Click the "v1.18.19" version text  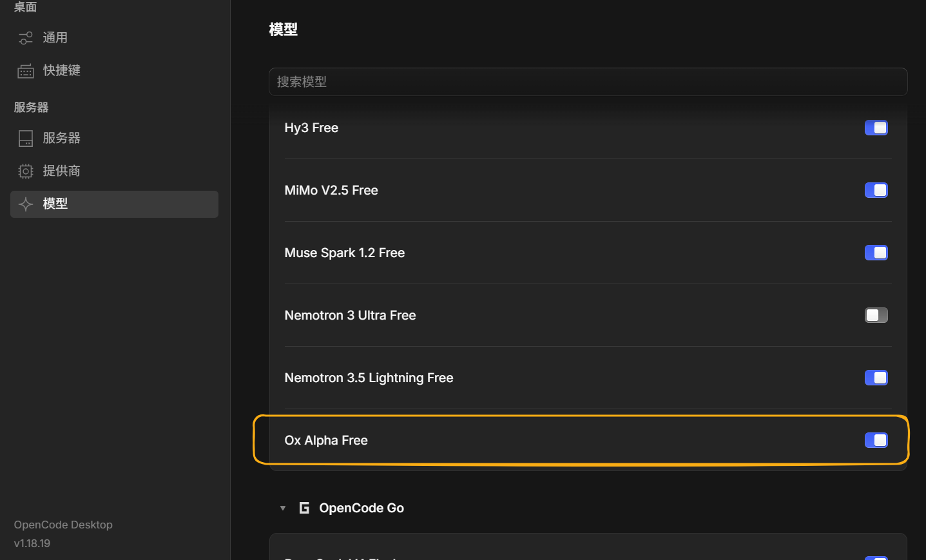pyautogui.click(x=32, y=543)
